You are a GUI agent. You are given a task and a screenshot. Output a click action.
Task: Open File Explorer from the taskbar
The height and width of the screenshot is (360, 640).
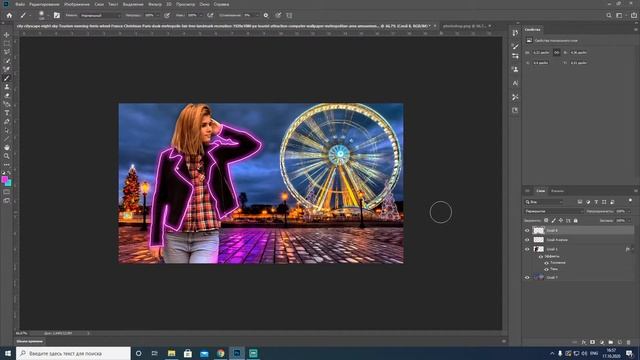tap(171, 353)
